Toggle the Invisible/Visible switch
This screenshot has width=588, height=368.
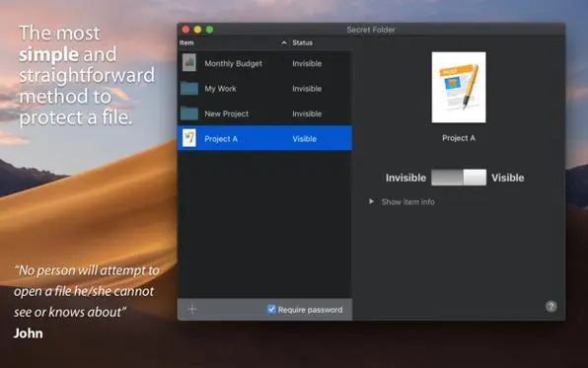(x=459, y=177)
